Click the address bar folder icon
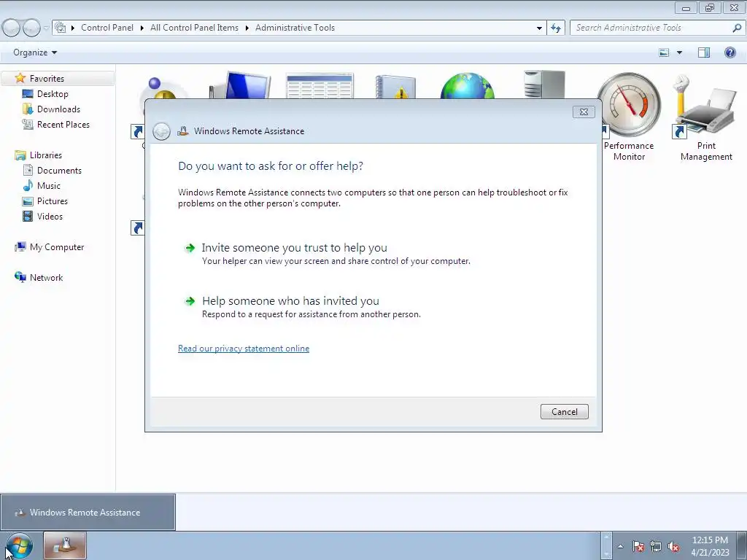This screenshot has height=560, width=747. [x=60, y=28]
